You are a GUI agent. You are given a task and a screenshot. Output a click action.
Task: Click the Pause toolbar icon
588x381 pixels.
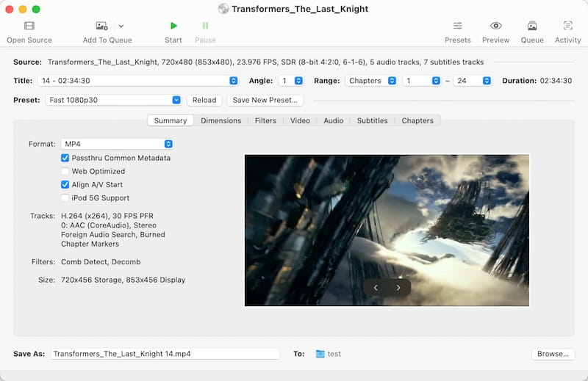(205, 26)
